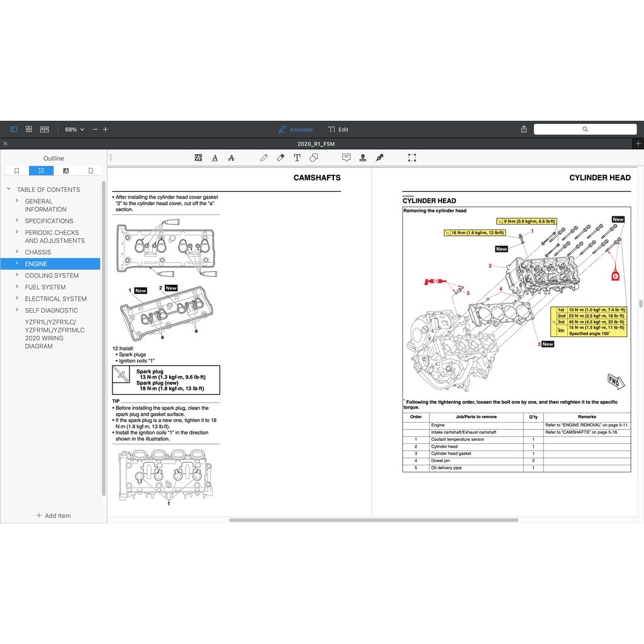Click the search input field
Image resolution: width=644 pixels, height=644 pixels.
tap(585, 130)
